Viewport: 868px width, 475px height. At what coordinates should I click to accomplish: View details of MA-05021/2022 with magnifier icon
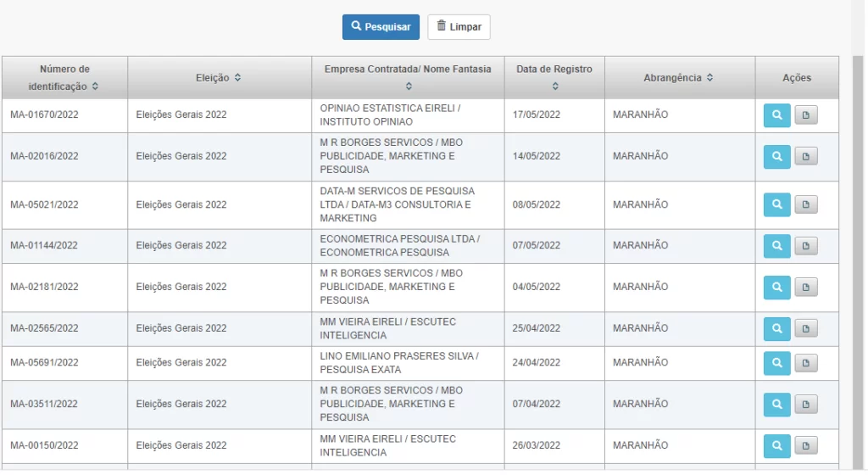click(x=776, y=204)
